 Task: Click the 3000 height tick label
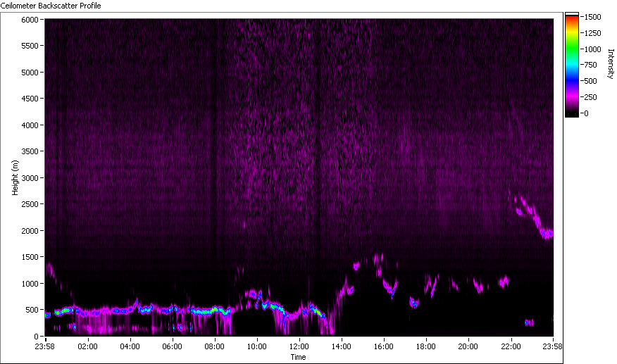tap(30, 178)
